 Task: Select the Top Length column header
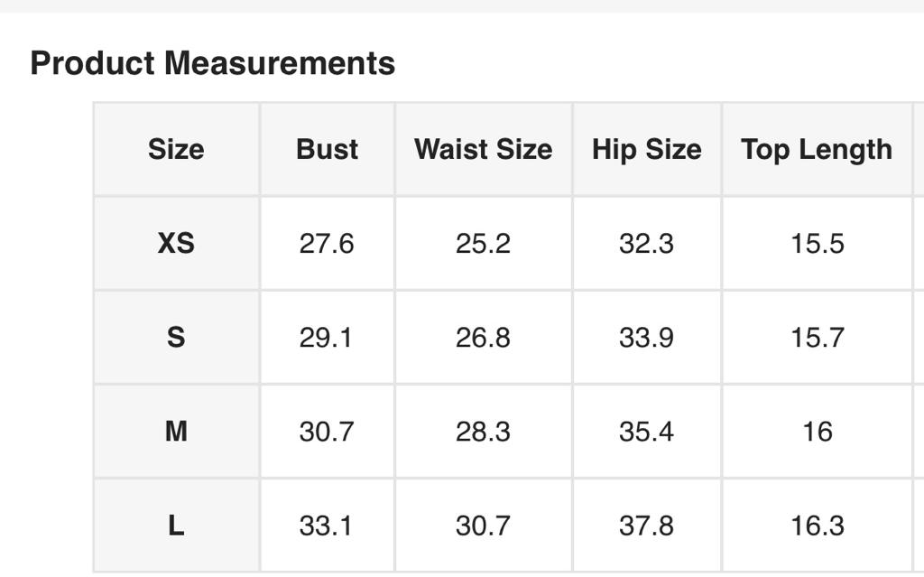click(817, 149)
